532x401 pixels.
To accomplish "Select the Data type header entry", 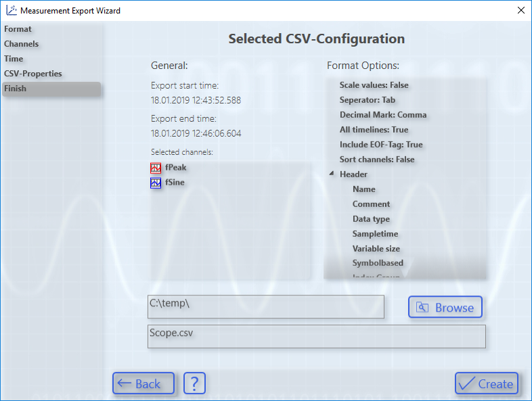I will tap(371, 219).
